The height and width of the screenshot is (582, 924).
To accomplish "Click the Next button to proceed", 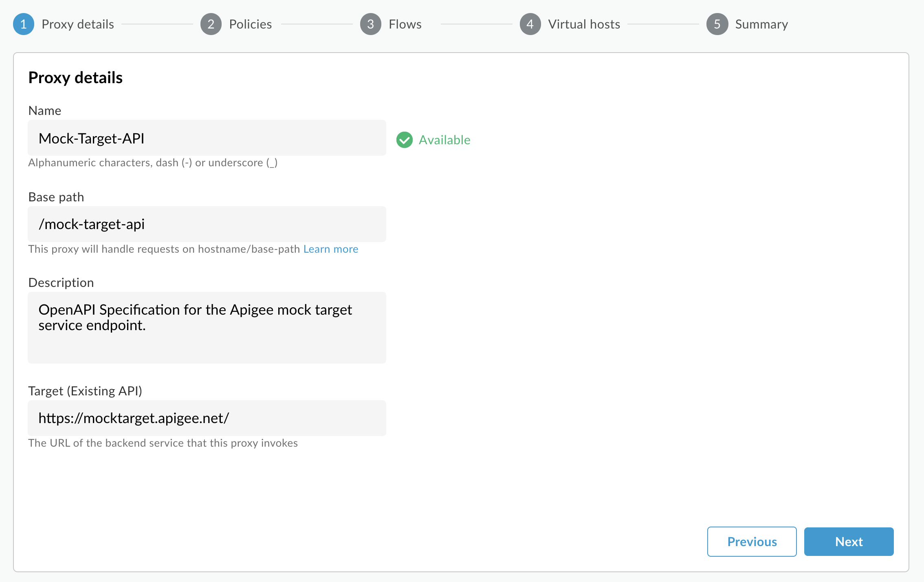I will [849, 541].
